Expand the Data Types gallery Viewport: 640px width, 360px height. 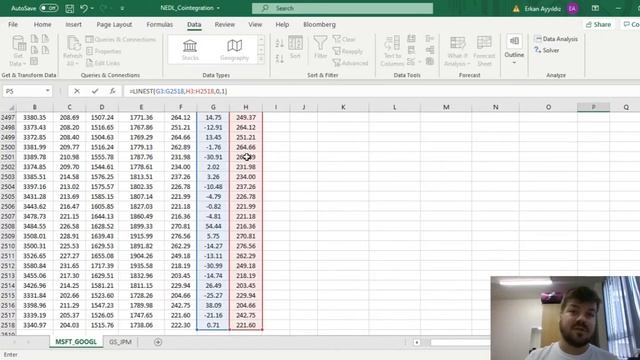[261, 60]
